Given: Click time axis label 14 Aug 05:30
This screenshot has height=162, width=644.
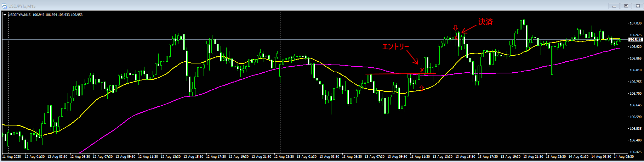Looking at the screenshot, I should click(x=624, y=157).
